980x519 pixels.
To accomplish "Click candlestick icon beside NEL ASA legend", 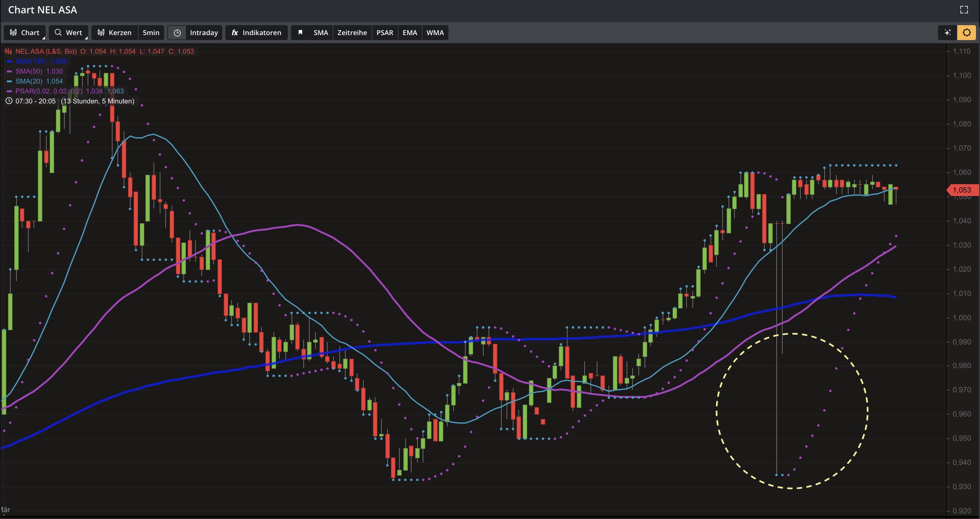I will (x=8, y=51).
